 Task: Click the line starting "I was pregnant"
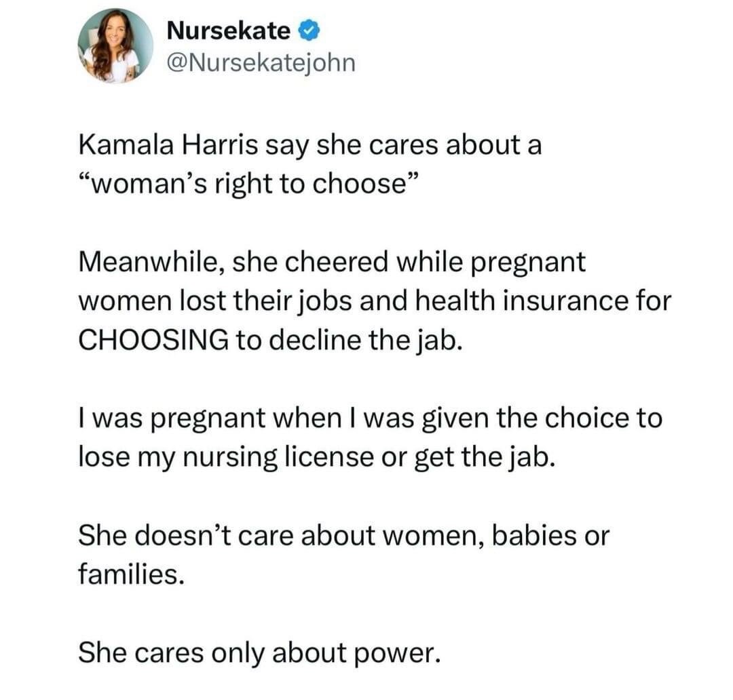[370, 418]
